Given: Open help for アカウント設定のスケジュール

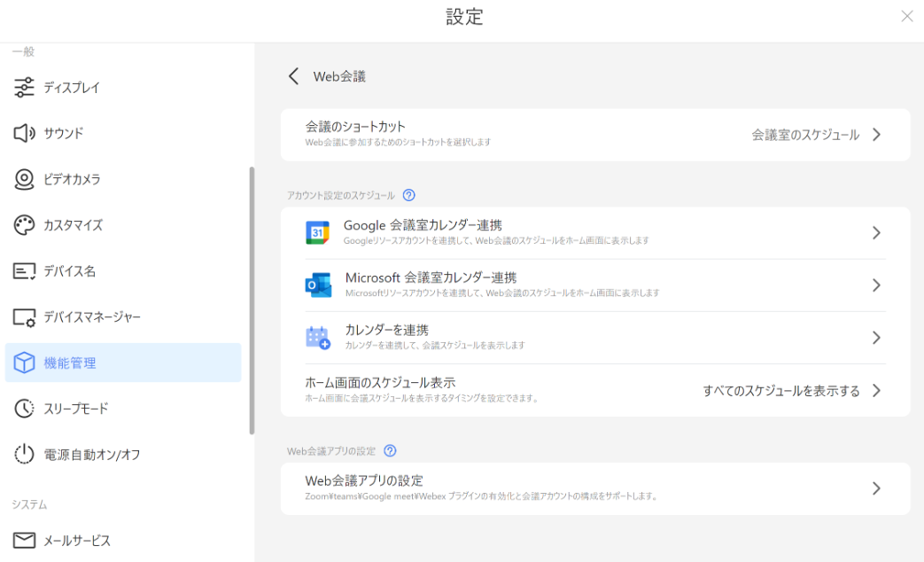Looking at the screenshot, I should click(408, 195).
